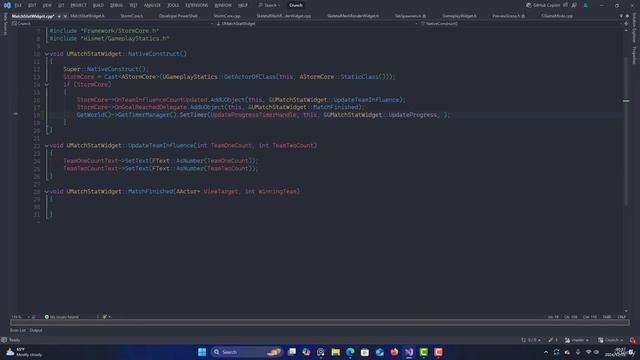Viewport: 640px width, 360px height.
Task: Open the UMatchStatWidget class navigation dropdown
Action: (316, 24)
